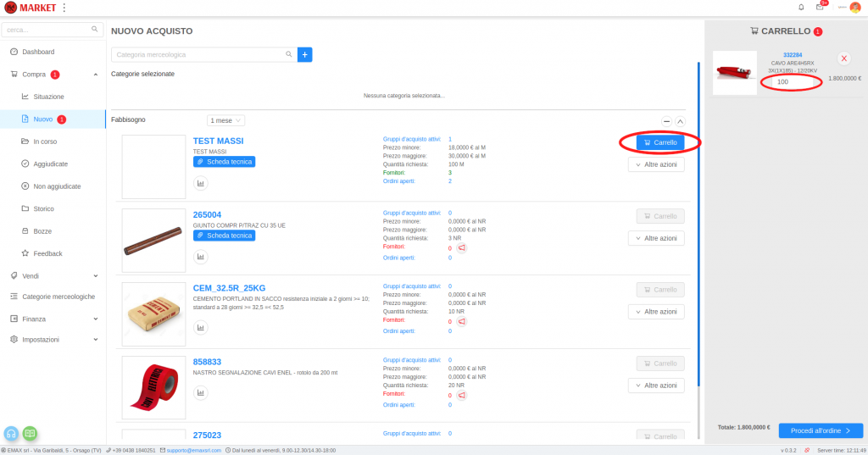This screenshot has width=868, height=455.
Task: Click the blue plus button beside category search
Action: 304,54
